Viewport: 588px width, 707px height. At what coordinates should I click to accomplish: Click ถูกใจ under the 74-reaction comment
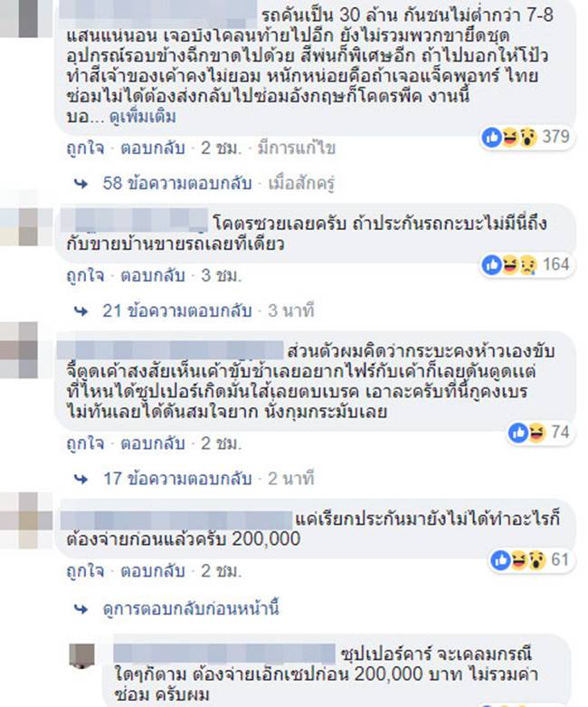(x=85, y=444)
